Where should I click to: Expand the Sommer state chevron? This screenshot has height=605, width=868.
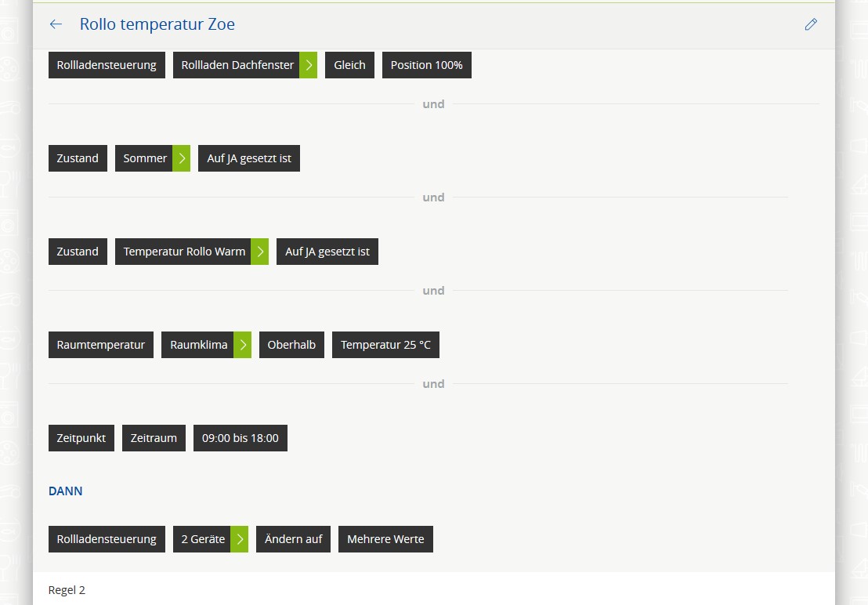tap(182, 158)
